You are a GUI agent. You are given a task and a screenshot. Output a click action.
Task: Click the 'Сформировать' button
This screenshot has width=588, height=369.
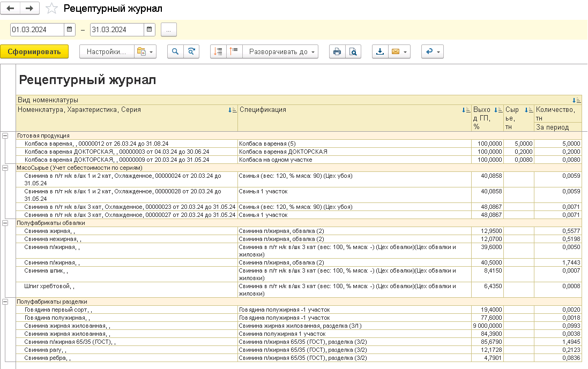point(34,51)
